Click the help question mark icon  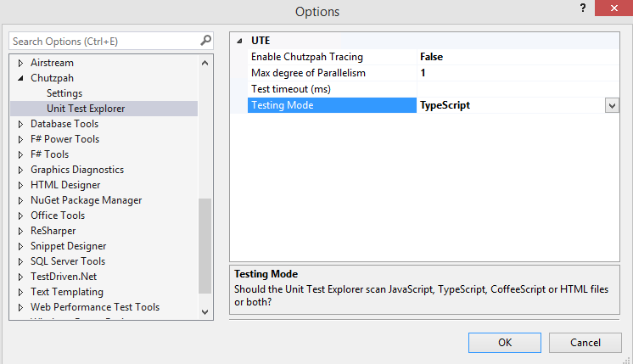pyautogui.click(x=583, y=8)
